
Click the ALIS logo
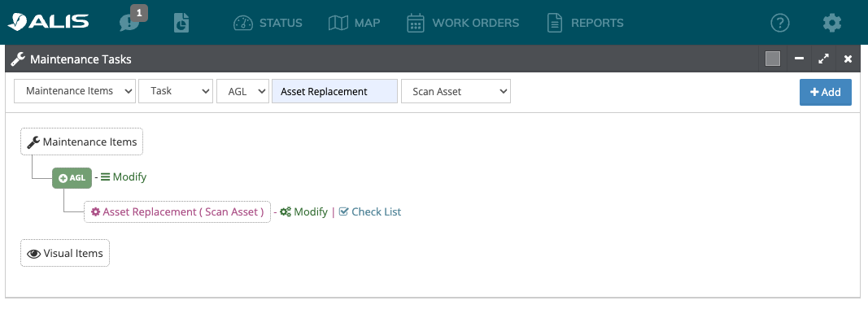click(x=48, y=22)
